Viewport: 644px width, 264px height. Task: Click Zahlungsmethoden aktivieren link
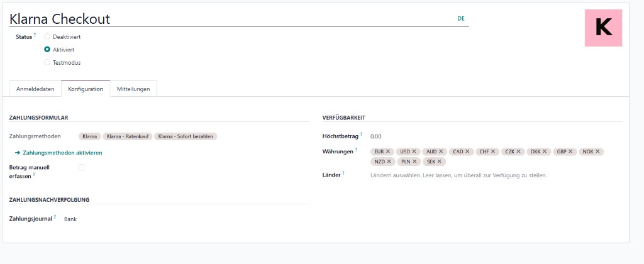point(58,153)
